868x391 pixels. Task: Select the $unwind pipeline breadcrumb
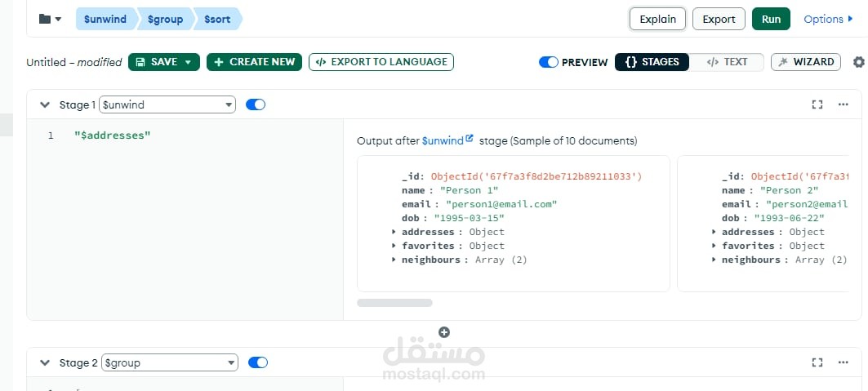coord(105,19)
